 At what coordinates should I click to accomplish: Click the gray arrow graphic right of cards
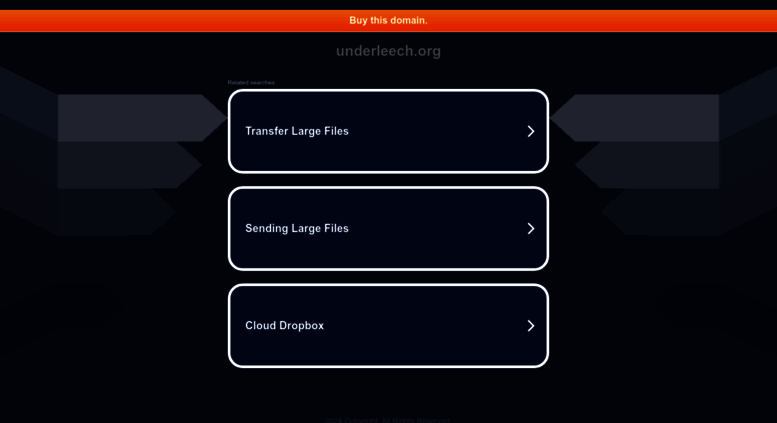pos(637,118)
